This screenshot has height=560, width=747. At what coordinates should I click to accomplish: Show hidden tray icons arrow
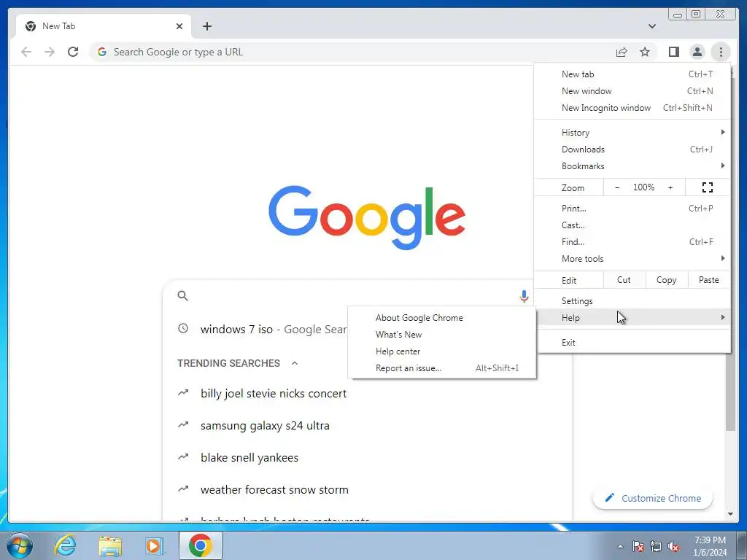[x=620, y=547]
